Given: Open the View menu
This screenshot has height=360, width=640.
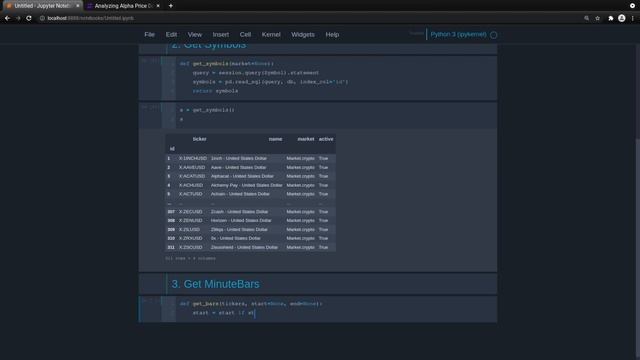Looking at the screenshot, I should [x=195, y=35].
